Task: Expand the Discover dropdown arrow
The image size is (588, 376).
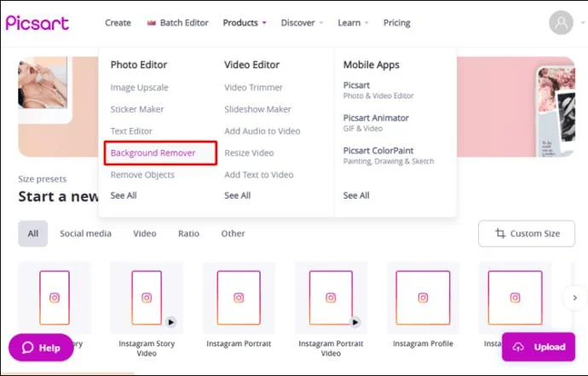Action: [321, 23]
